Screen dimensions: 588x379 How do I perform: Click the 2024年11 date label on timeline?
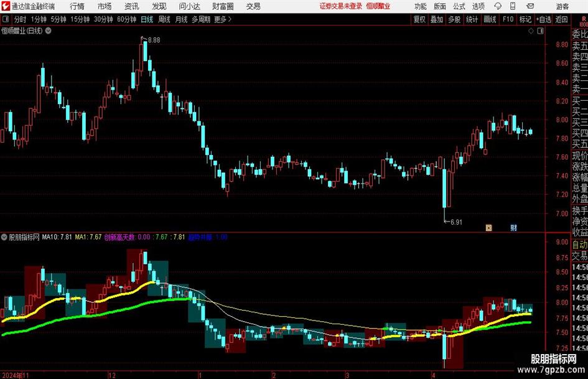pyautogui.click(x=16, y=375)
